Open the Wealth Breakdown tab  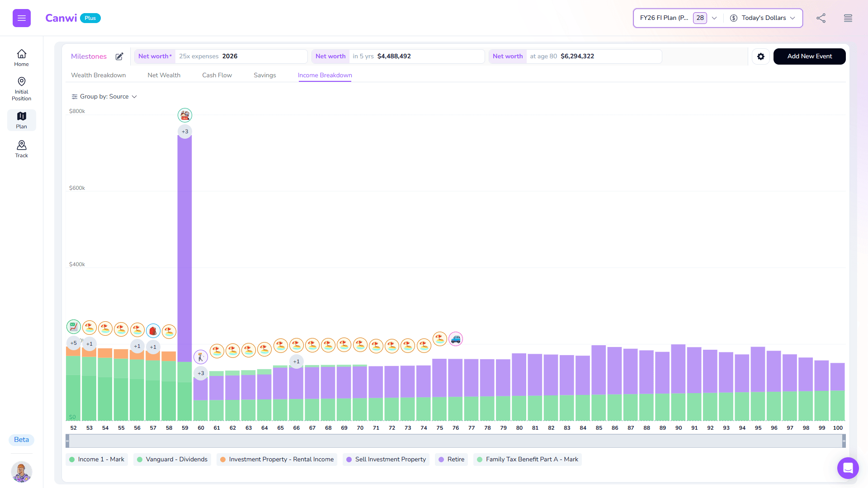click(98, 75)
